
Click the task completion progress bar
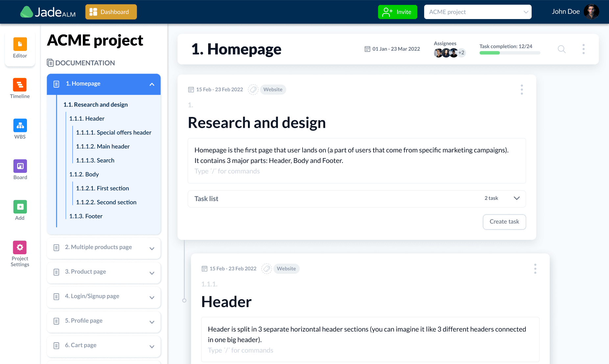point(509,53)
